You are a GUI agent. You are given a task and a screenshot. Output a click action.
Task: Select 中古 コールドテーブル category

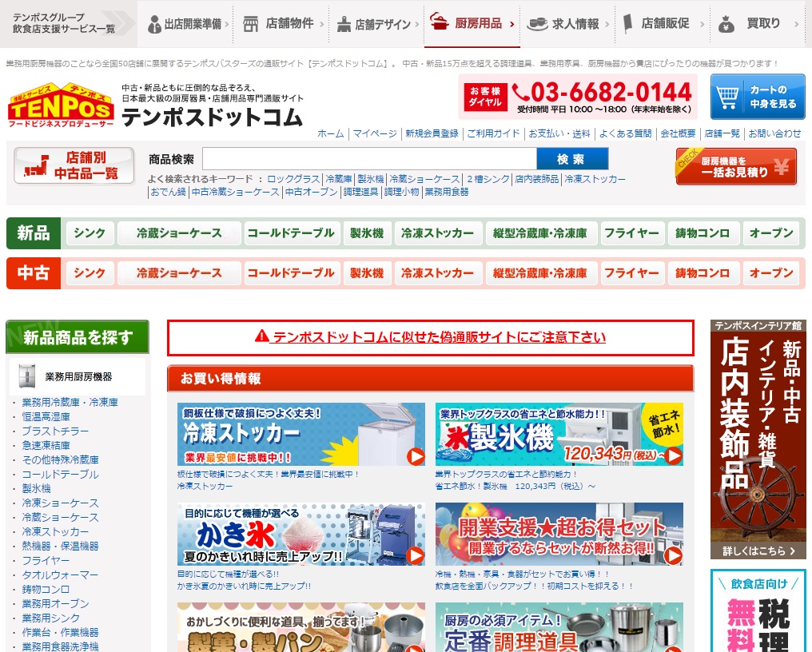[x=291, y=273]
